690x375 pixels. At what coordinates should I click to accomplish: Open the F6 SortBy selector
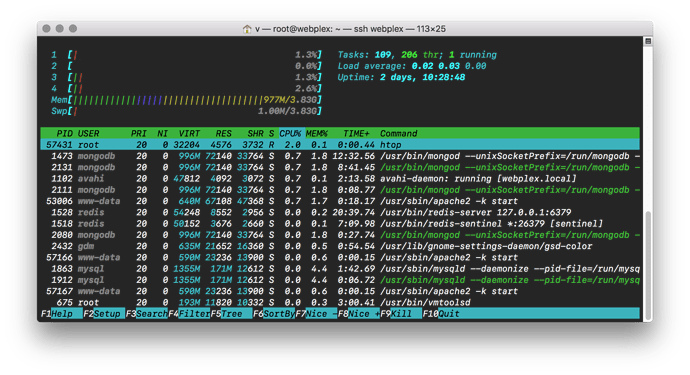pyautogui.click(x=274, y=313)
